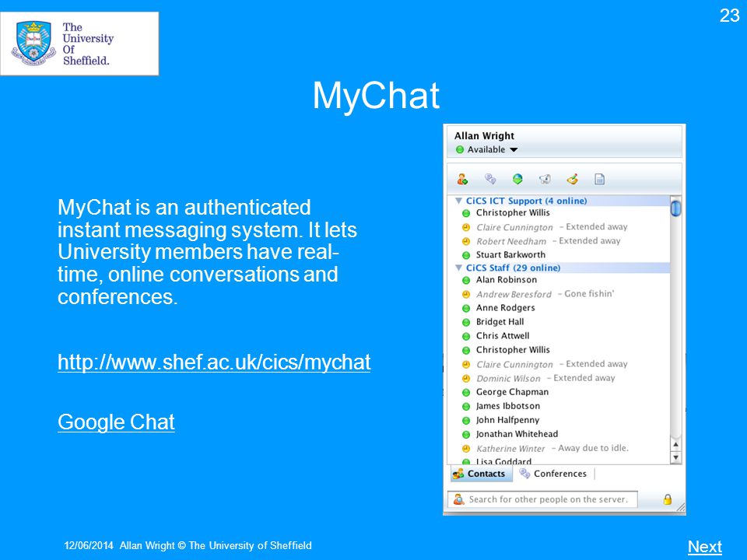Image resolution: width=747 pixels, height=560 pixels.
Task: Open the shef.ac.uk/cics/mychat link
Action: pos(214,362)
